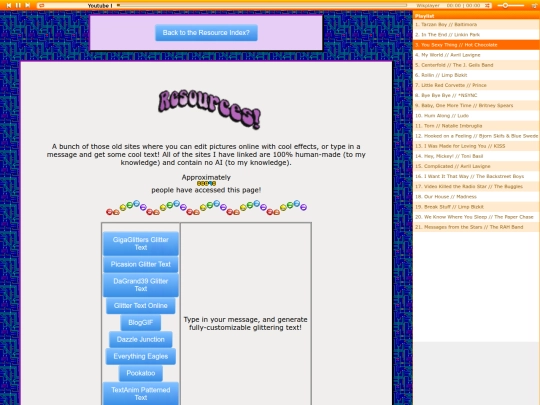Play Baby, One More Time by Britney Spears
This screenshot has width=540, height=405.
click(476, 105)
